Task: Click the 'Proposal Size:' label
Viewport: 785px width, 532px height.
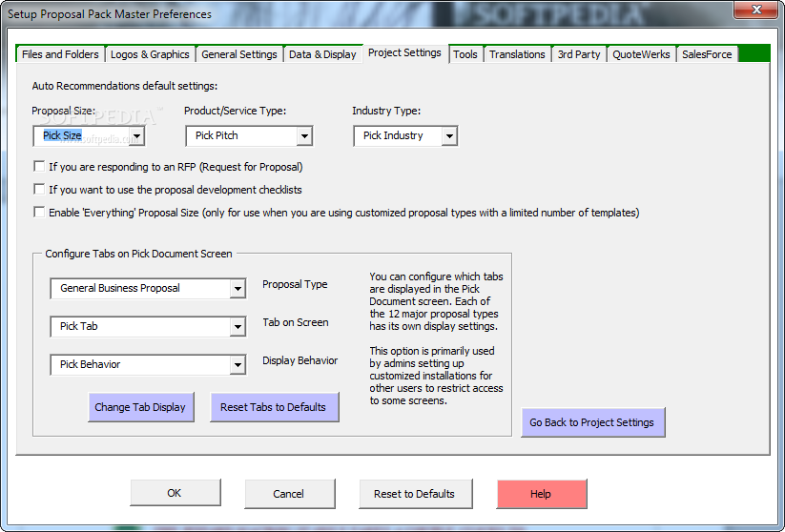Action: [64, 111]
